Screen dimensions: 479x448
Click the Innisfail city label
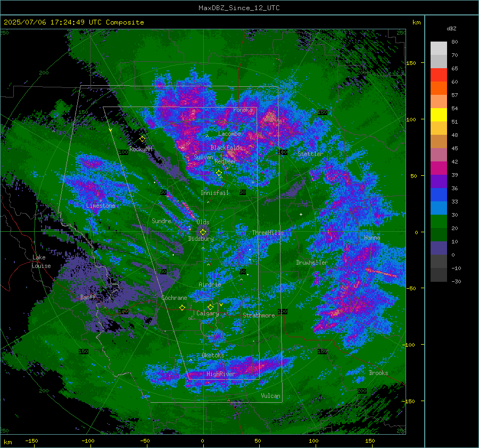[x=215, y=193]
